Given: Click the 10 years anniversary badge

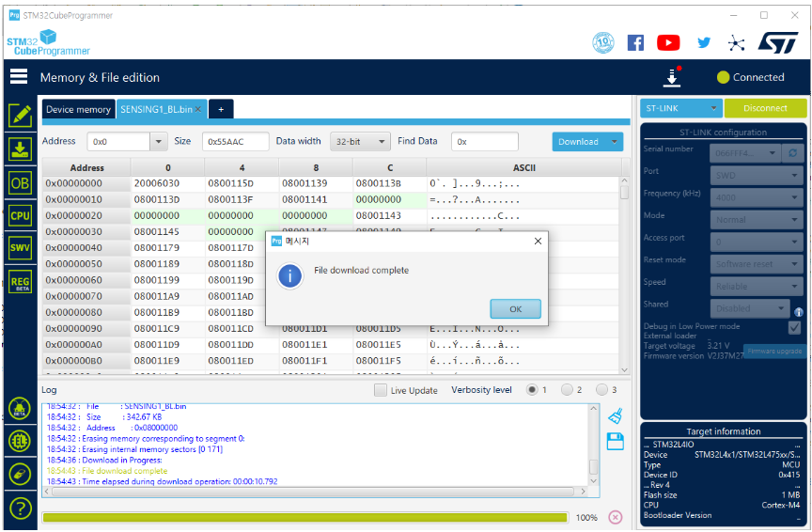Looking at the screenshot, I should point(603,42).
